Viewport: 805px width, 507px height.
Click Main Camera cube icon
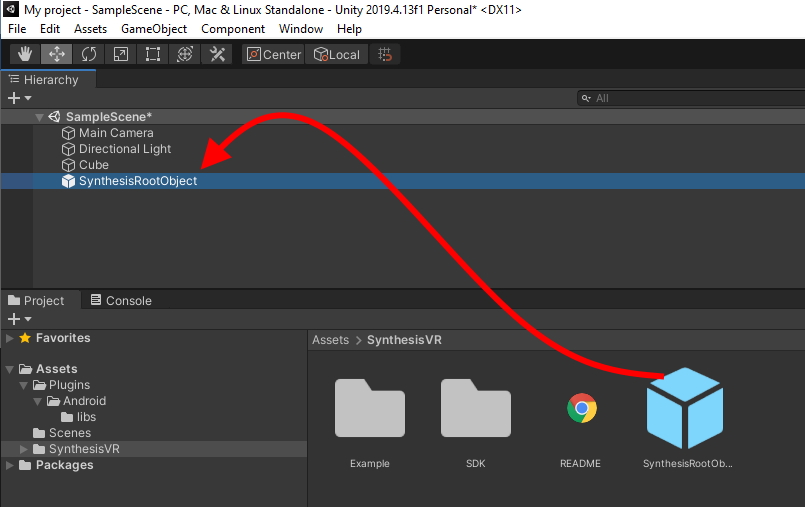coord(68,133)
